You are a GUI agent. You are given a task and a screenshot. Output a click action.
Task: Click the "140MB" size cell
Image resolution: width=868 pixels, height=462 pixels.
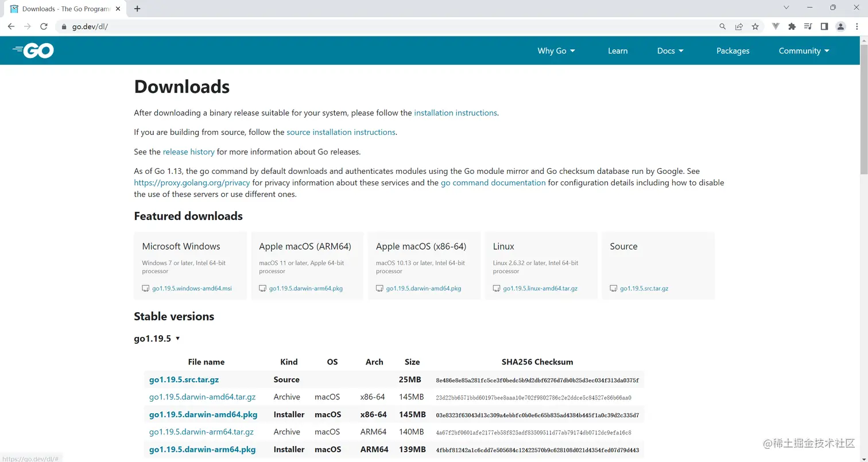[411, 432]
